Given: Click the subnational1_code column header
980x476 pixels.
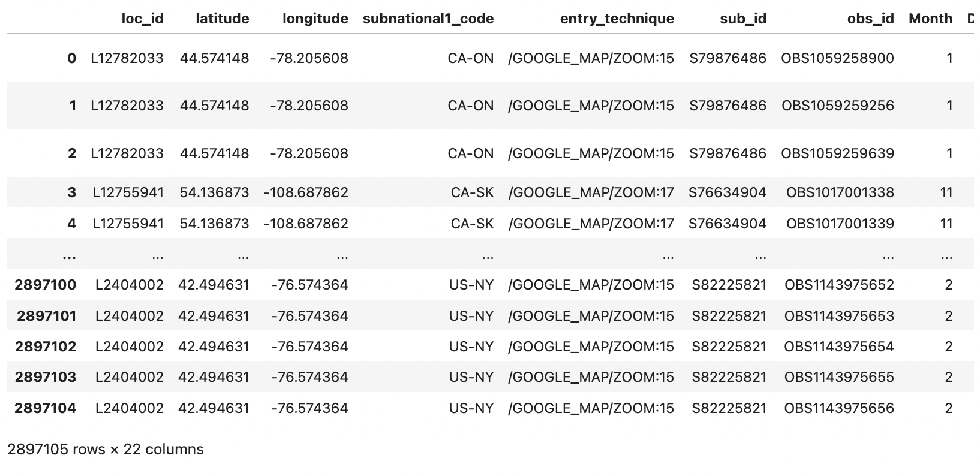Looking at the screenshot, I should (428, 19).
